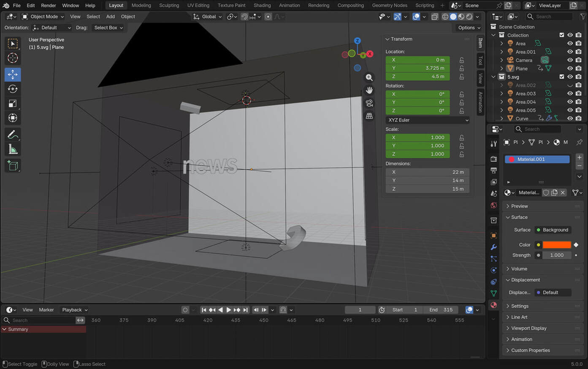Activate the Scale tool
This screenshot has width=588, height=369.
pyautogui.click(x=13, y=103)
